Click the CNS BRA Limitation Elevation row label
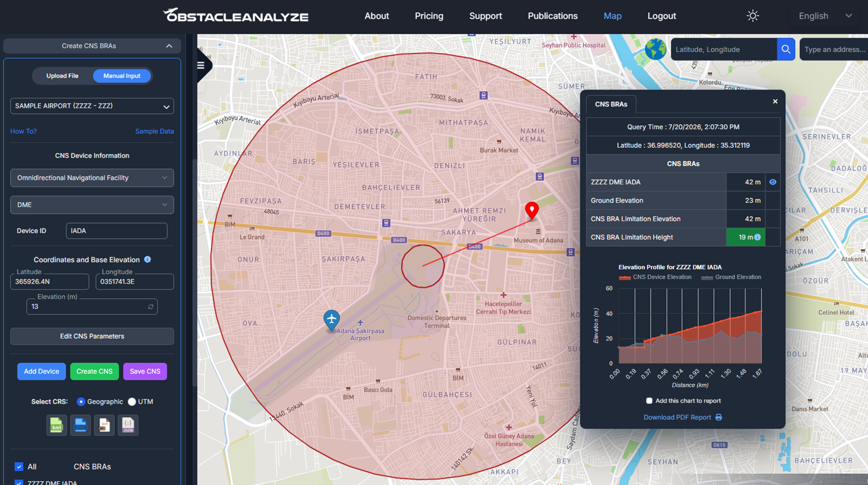Screen dimensions: 868x485 pos(636,219)
